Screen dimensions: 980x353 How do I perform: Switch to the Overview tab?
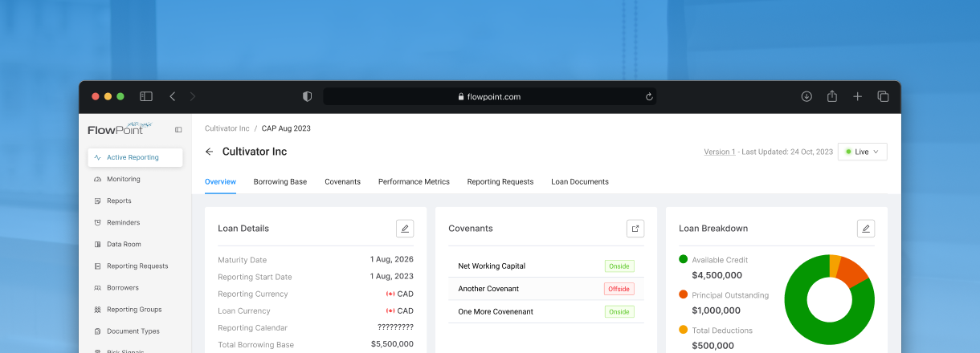(220, 182)
